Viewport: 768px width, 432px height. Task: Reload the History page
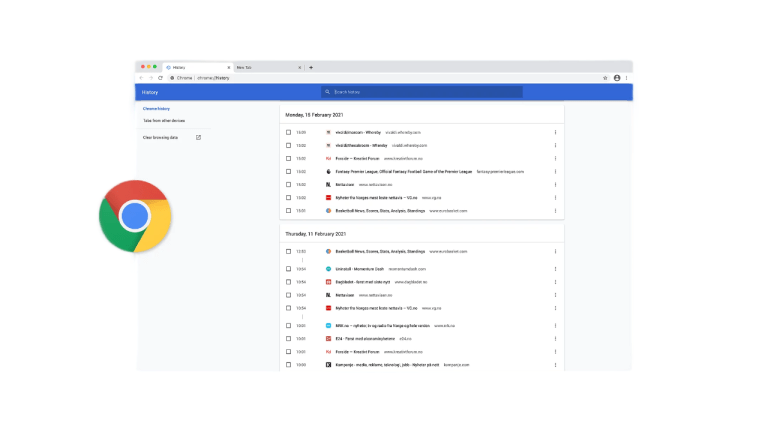[160, 78]
